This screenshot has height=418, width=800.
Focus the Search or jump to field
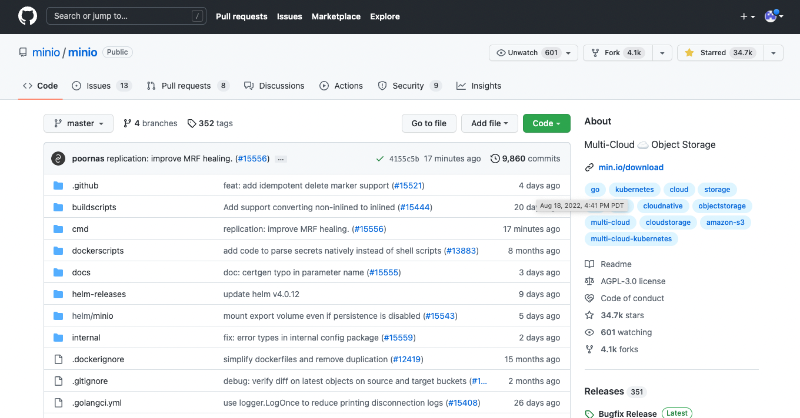point(127,16)
